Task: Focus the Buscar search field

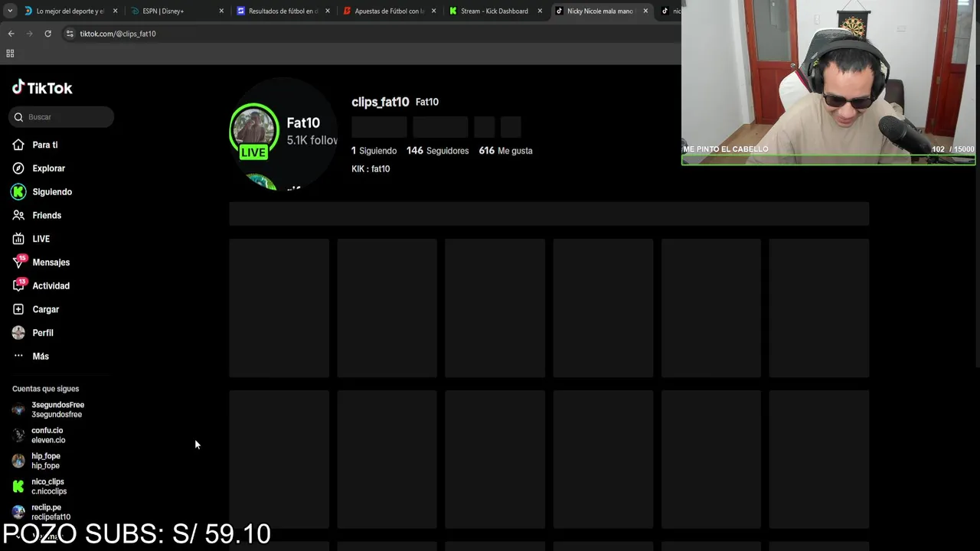Action: click(x=62, y=117)
